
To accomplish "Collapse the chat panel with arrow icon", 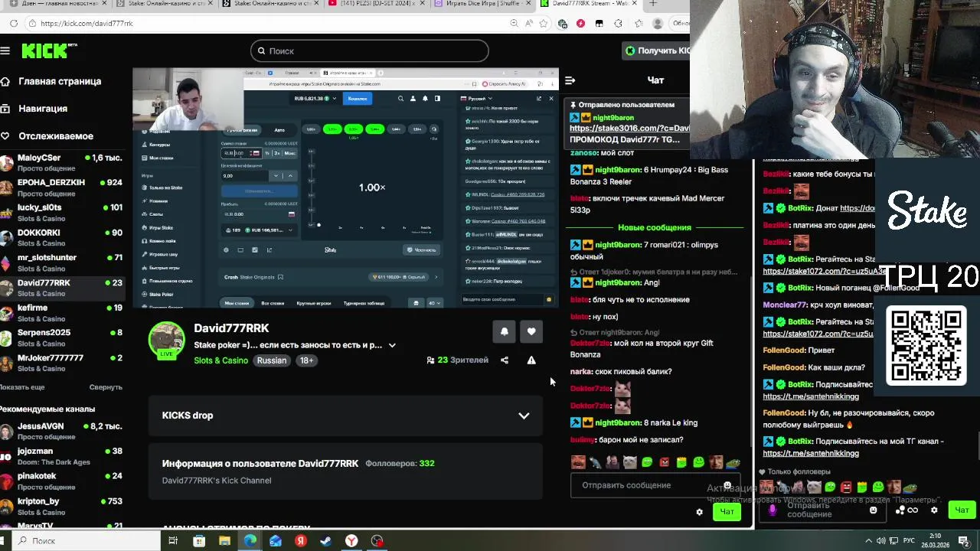I will click(570, 80).
